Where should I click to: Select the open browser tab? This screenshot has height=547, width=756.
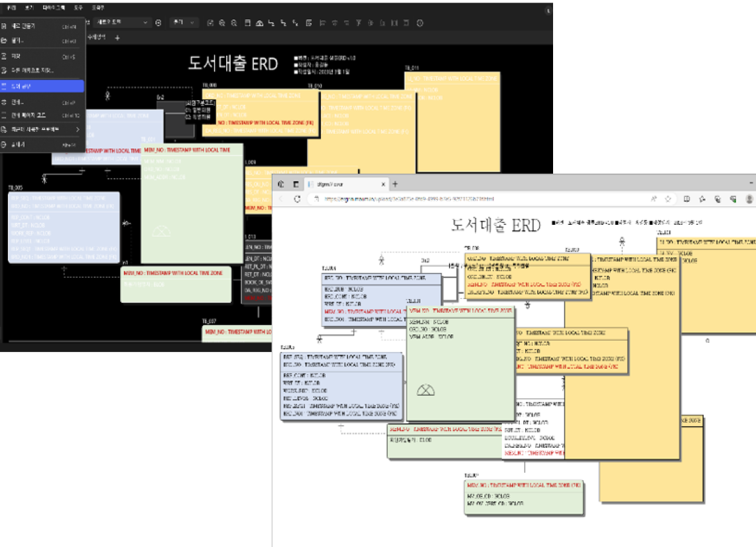346,184
